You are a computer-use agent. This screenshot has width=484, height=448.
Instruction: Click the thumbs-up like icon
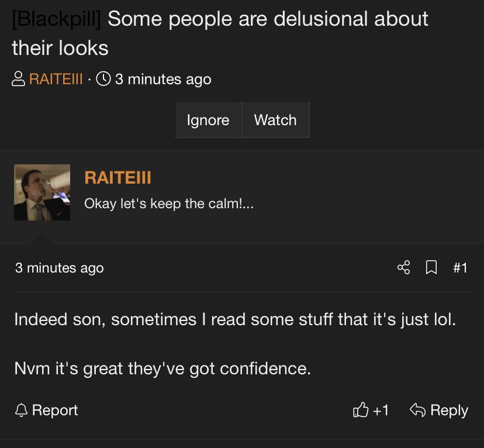360,410
